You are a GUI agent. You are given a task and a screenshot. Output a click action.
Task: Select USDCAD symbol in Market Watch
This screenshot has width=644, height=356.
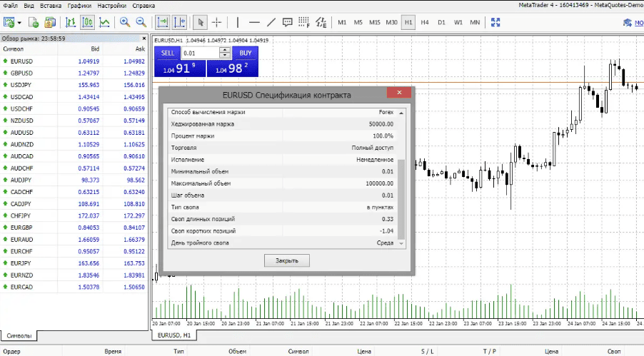click(x=21, y=97)
